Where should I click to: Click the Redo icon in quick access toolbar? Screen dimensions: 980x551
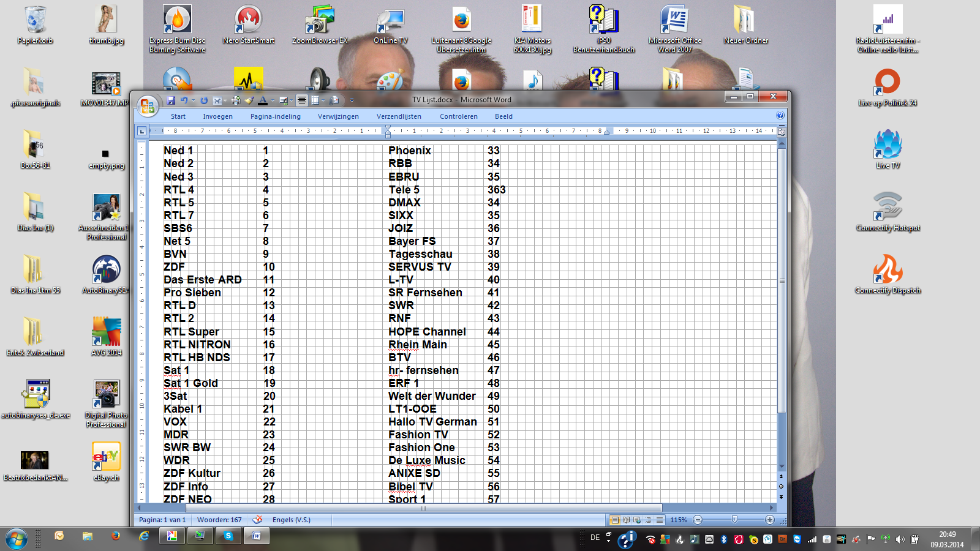pyautogui.click(x=204, y=100)
